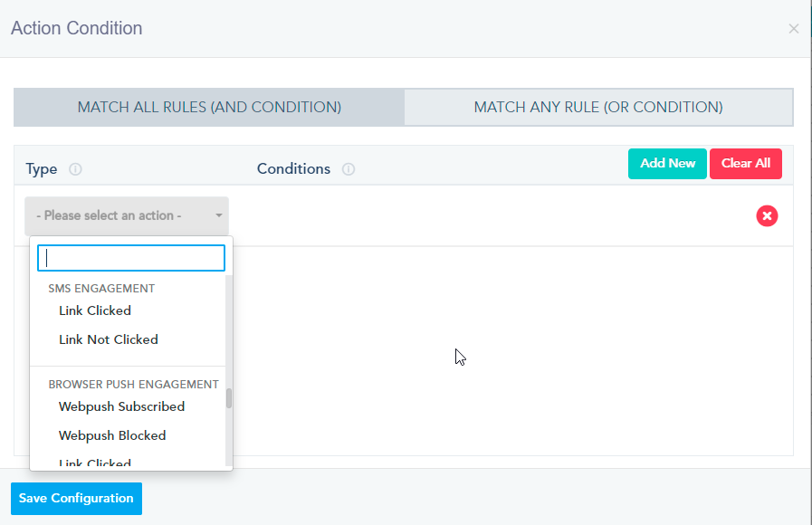812x525 pixels.
Task: Show info tooltip next to Type
Action: coord(76,169)
